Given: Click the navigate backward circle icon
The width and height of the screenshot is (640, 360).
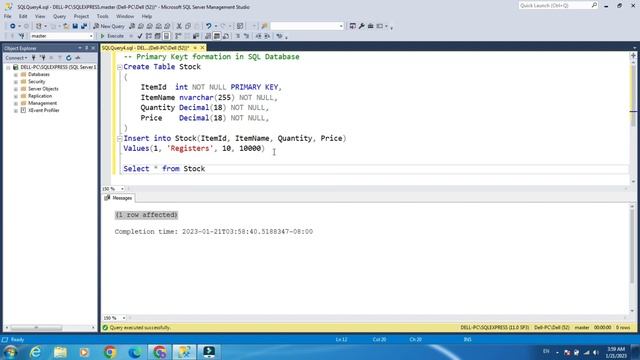Looking at the screenshot, I should point(13,26).
